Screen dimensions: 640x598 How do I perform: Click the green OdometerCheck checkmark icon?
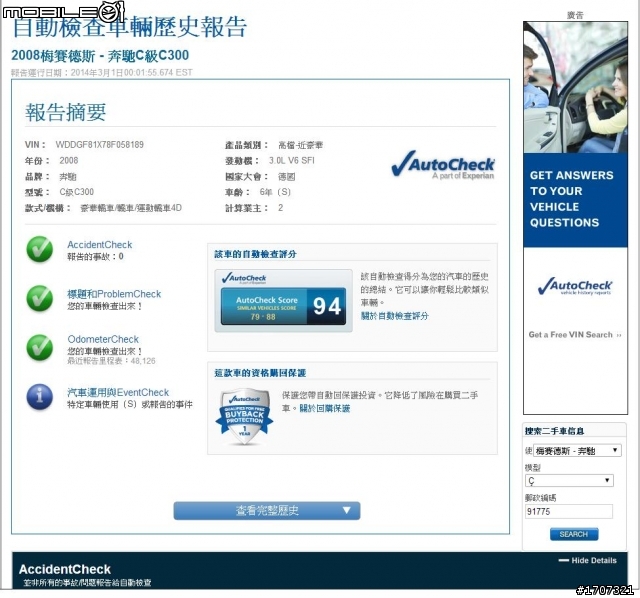(40, 348)
